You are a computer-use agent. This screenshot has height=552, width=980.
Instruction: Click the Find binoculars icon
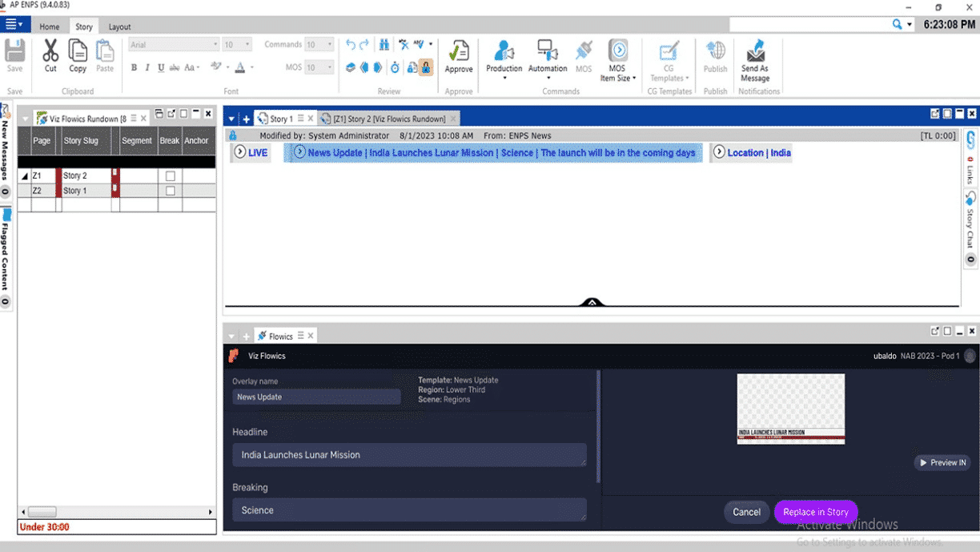click(384, 43)
